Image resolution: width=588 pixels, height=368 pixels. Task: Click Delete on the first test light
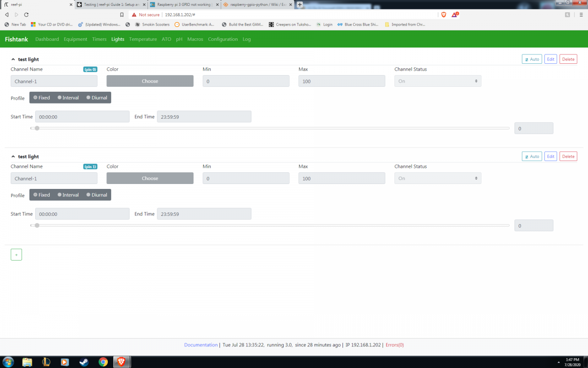click(568, 59)
